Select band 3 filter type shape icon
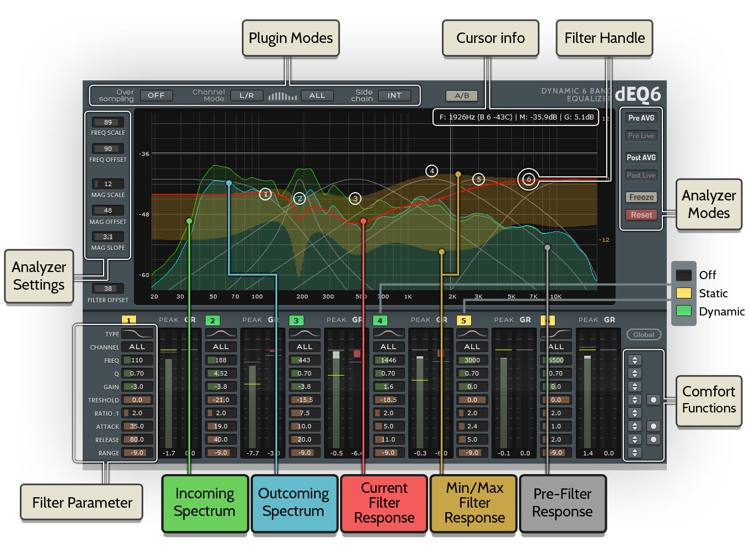The width and height of the screenshot is (750, 560). [305, 333]
